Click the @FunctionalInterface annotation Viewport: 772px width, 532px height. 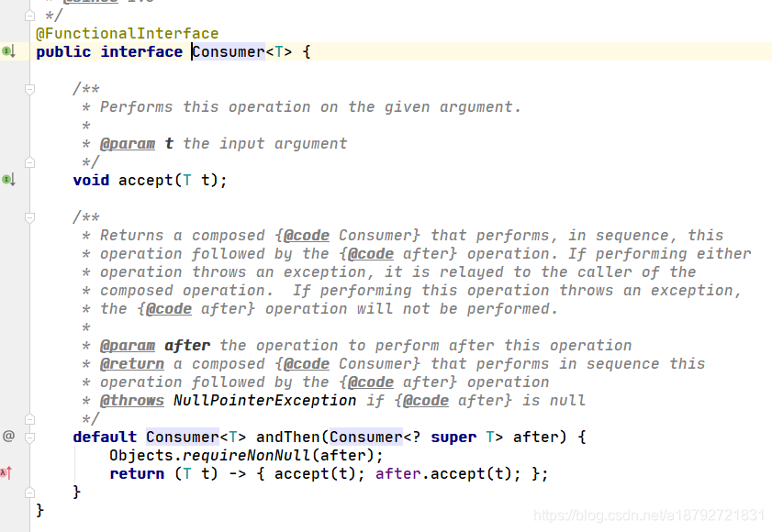click(128, 33)
